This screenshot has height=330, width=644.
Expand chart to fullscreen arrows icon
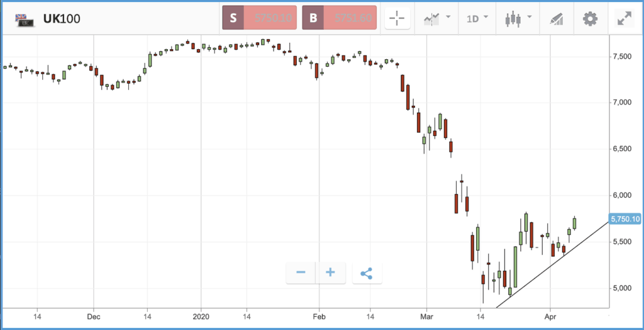[x=625, y=18]
